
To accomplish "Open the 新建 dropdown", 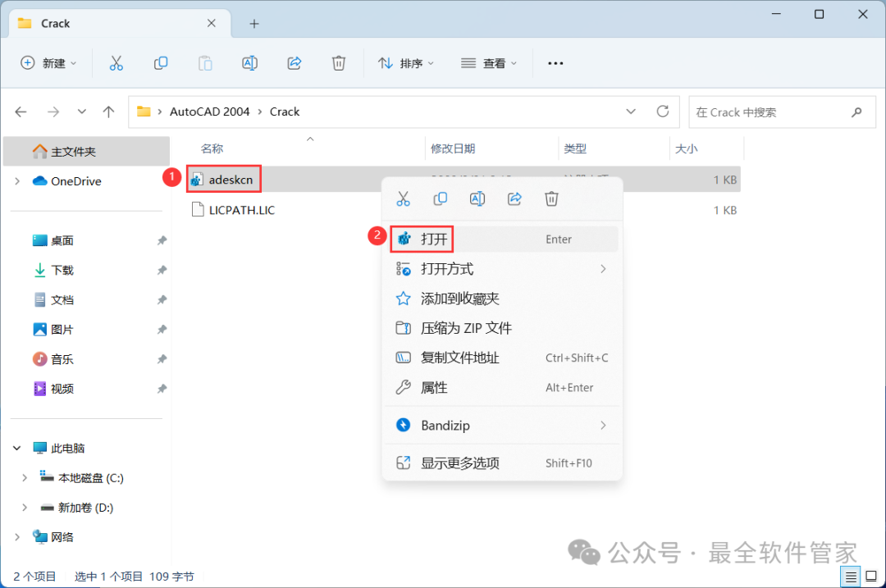I will pos(48,63).
